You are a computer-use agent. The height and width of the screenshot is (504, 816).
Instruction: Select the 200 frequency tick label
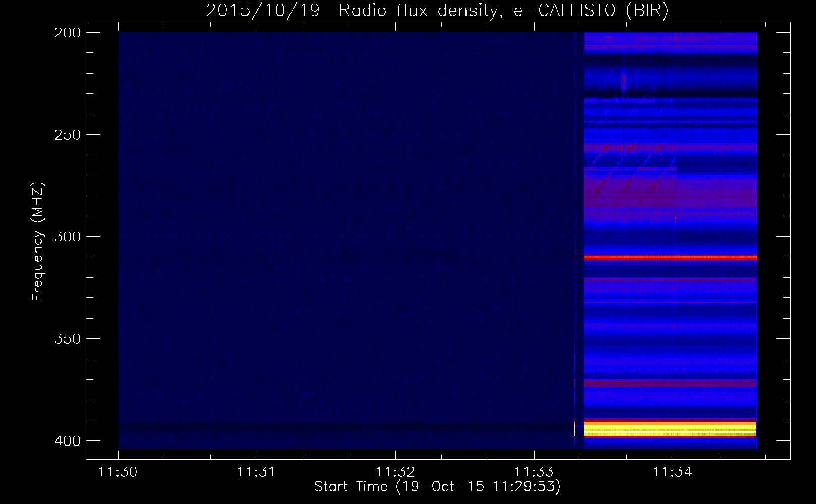68,33
